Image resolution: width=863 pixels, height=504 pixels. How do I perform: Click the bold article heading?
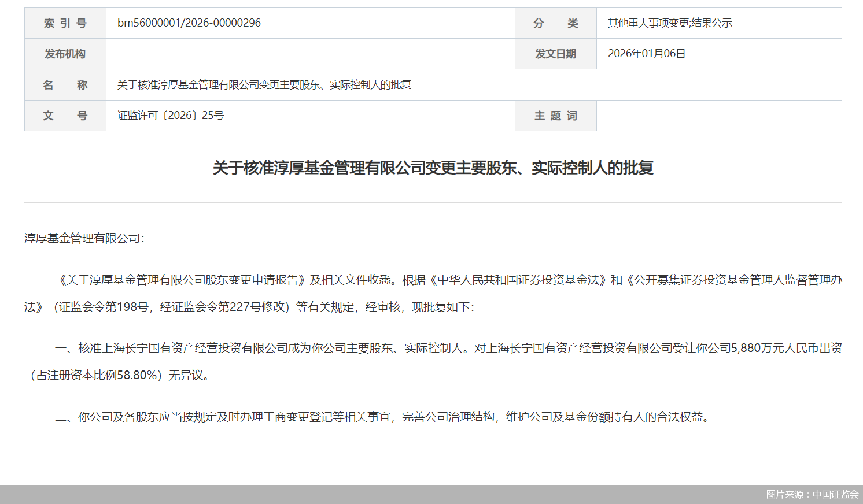pos(431,170)
